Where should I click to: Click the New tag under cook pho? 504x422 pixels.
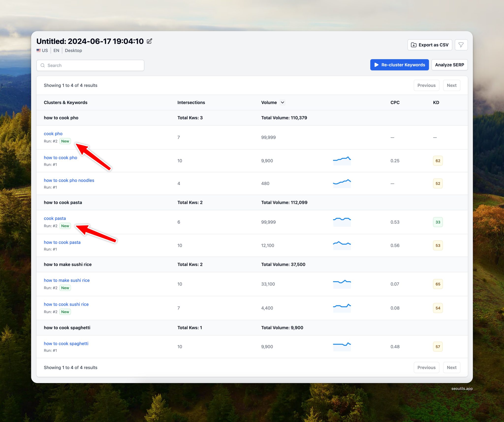coord(65,141)
